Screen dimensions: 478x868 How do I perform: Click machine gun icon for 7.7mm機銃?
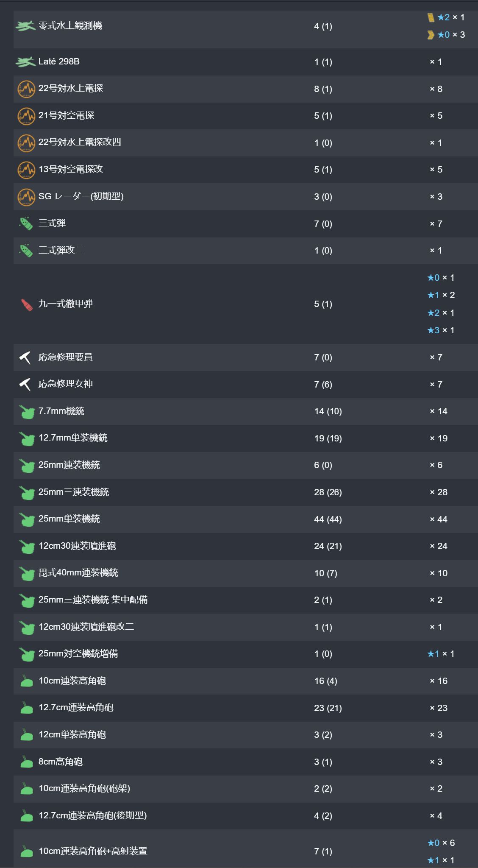(27, 412)
